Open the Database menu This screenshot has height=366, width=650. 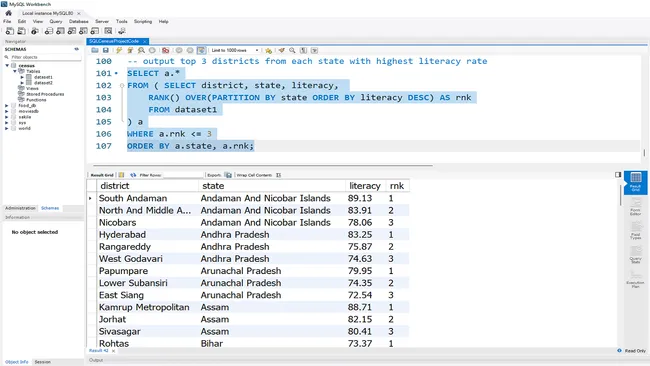coord(78,22)
